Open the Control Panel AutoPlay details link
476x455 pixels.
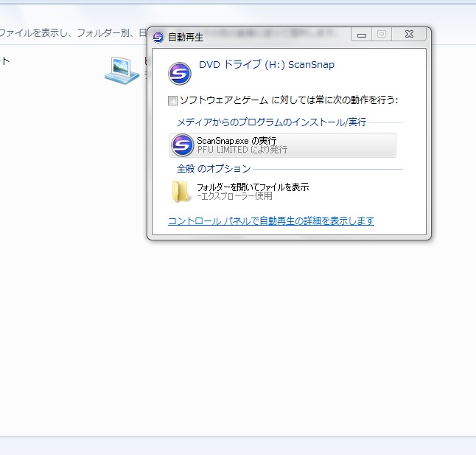click(x=271, y=221)
